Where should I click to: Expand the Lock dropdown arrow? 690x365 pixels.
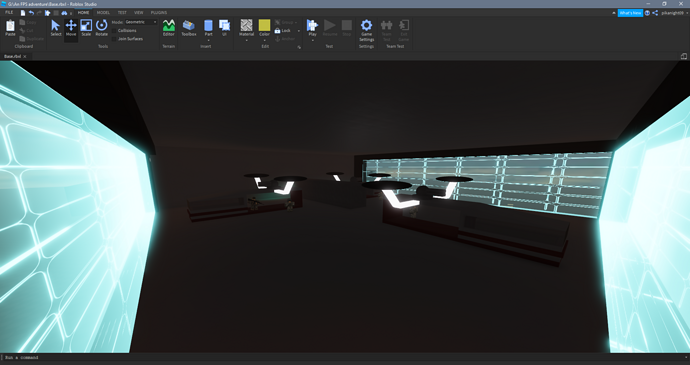click(298, 31)
